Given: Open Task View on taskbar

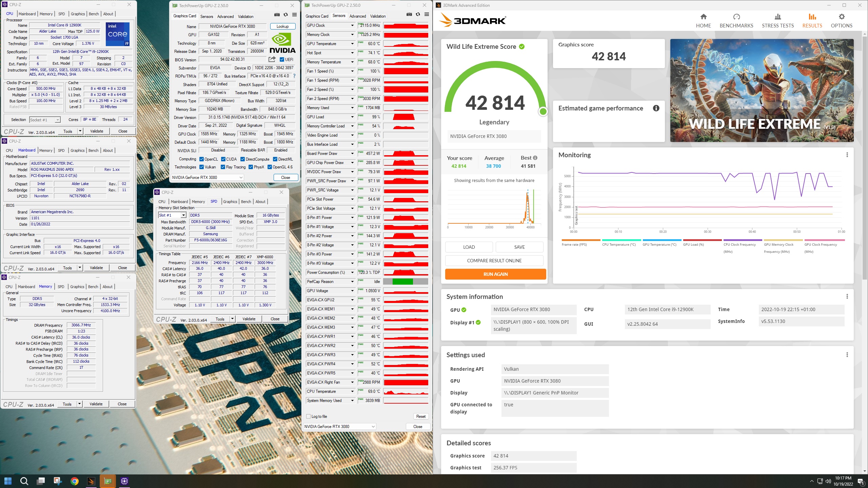Looking at the screenshot, I should [41, 481].
